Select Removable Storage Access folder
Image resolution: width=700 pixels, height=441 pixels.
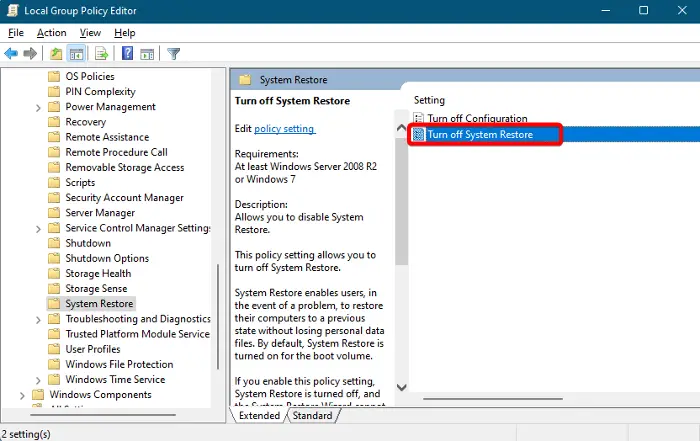coord(125,167)
